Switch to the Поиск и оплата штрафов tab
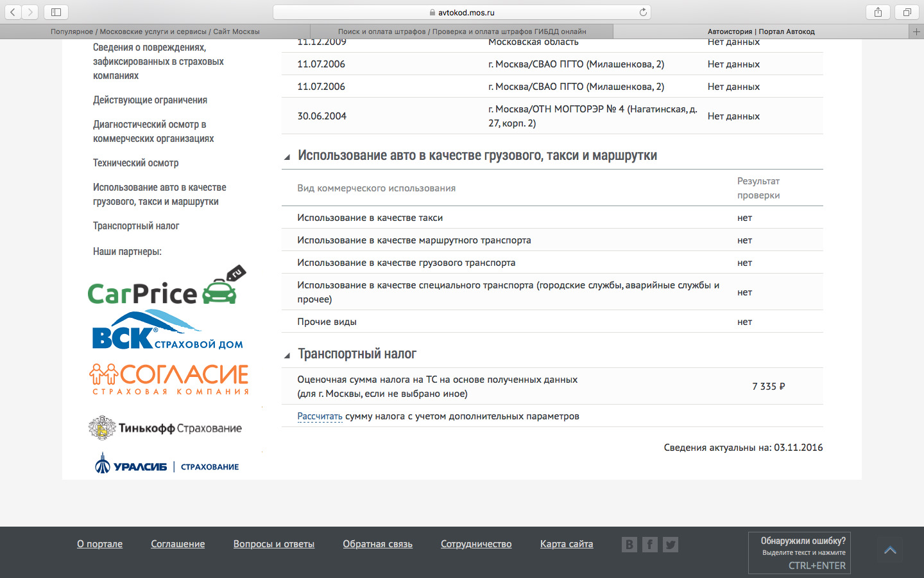 tap(462, 31)
